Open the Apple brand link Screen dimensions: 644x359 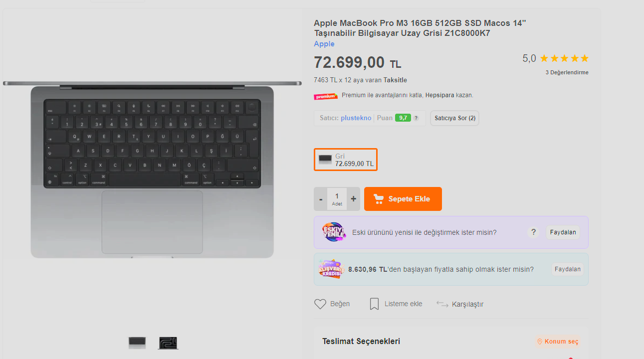click(x=324, y=44)
